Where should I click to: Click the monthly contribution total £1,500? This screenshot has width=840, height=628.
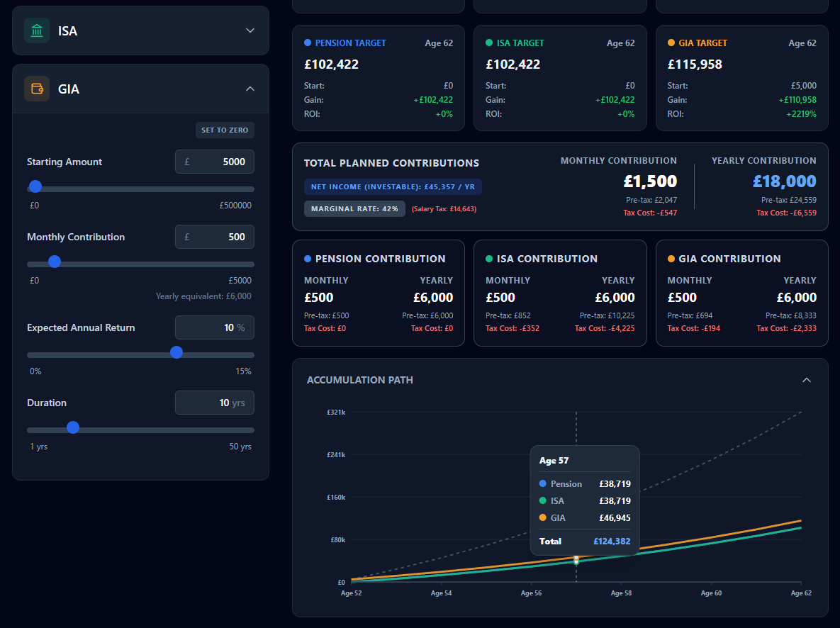pos(650,181)
